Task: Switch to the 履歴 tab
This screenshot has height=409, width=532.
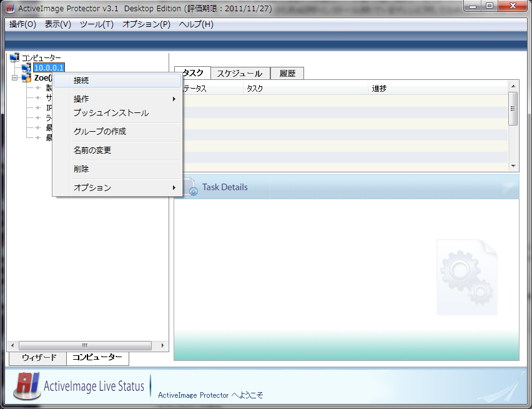Action: (x=287, y=73)
